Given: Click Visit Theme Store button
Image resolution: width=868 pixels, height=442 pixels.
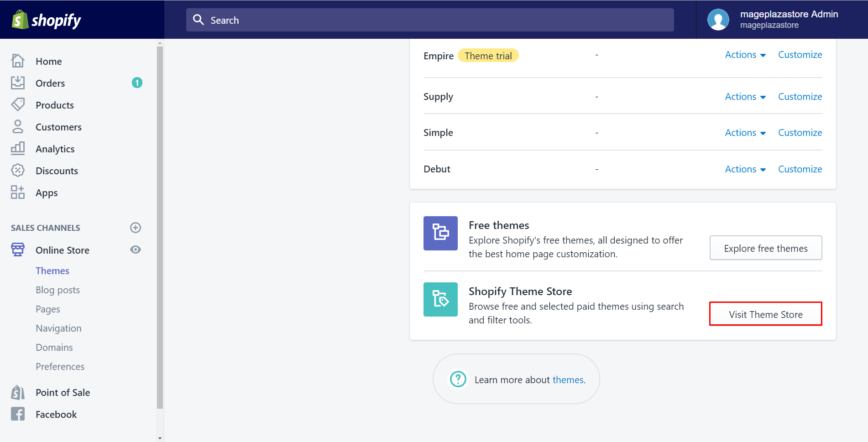Looking at the screenshot, I should tap(766, 314).
